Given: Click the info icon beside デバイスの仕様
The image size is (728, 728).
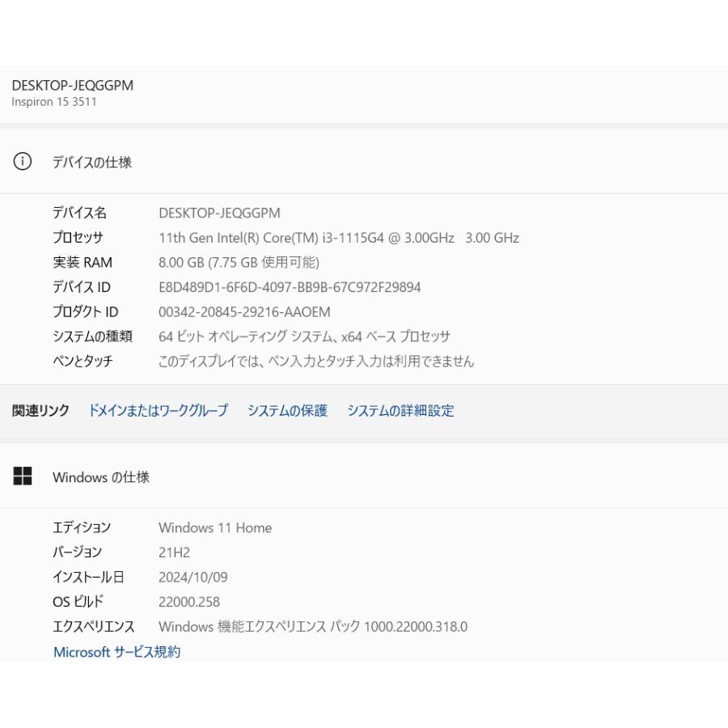Looking at the screenshot, I should 23,162.
